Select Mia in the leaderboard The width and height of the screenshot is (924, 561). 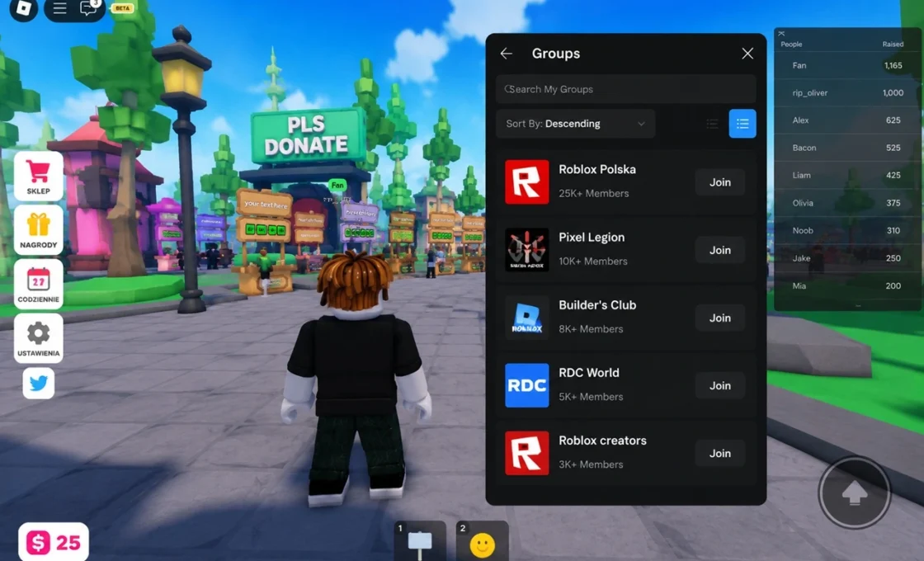pyautogui.click(x=846, y=285)
